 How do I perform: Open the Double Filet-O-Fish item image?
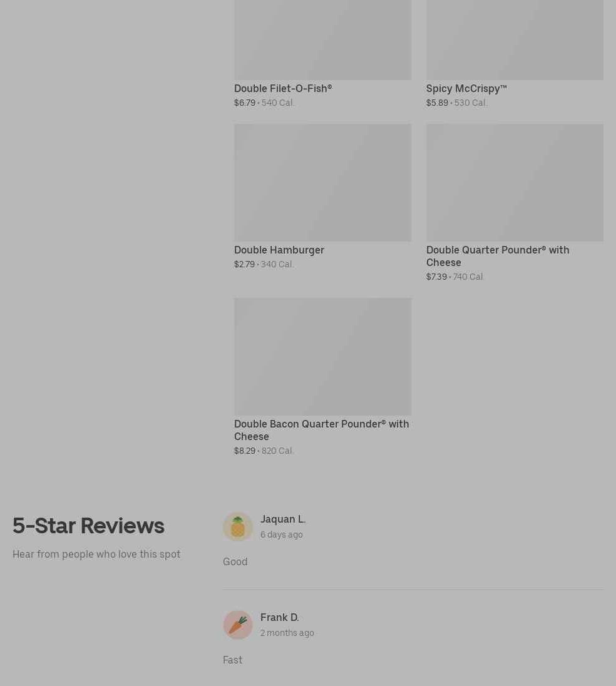(322, 40)
